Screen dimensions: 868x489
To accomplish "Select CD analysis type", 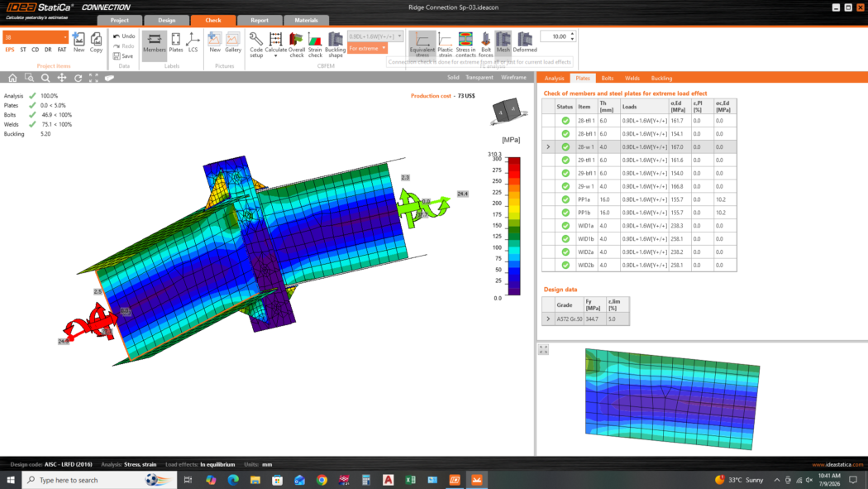I will tap(36, 50).
